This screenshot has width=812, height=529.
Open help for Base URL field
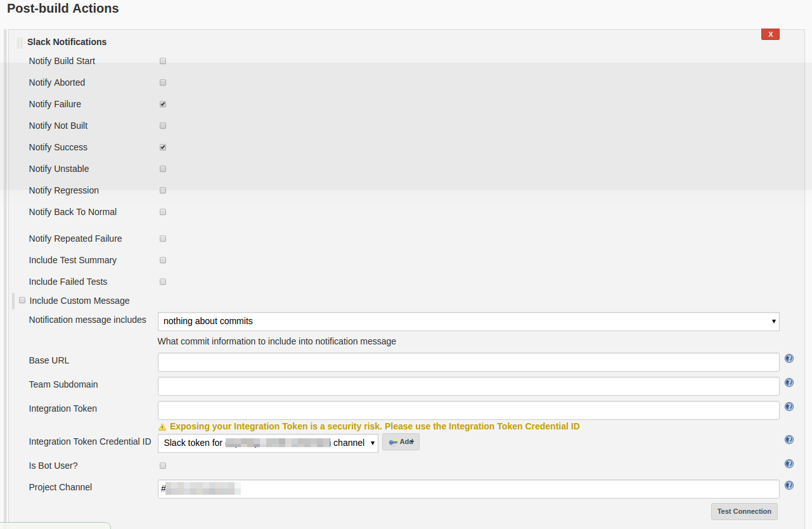(789, 358)
